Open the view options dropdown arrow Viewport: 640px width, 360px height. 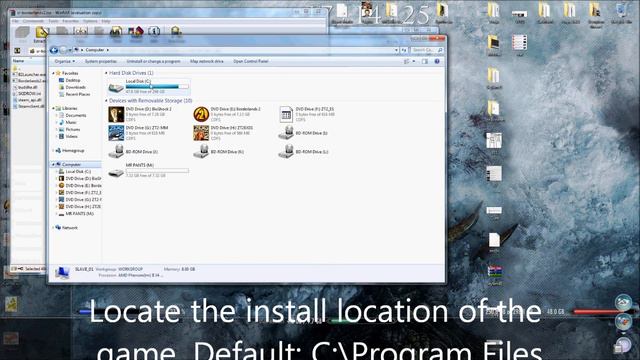[413, 61]
